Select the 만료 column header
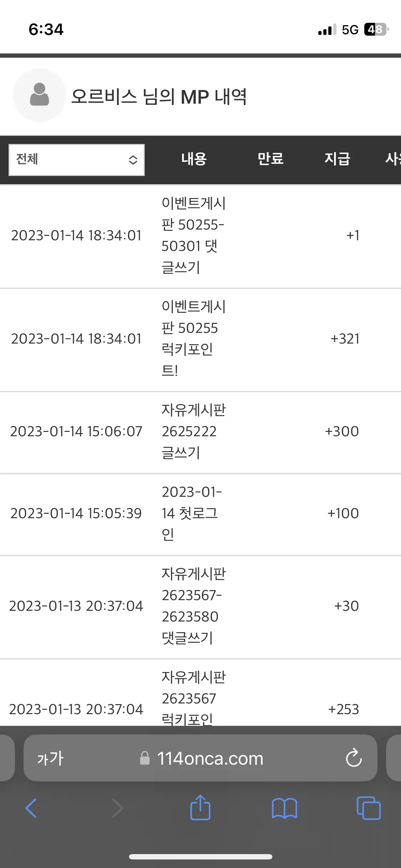 coord(271,159)
